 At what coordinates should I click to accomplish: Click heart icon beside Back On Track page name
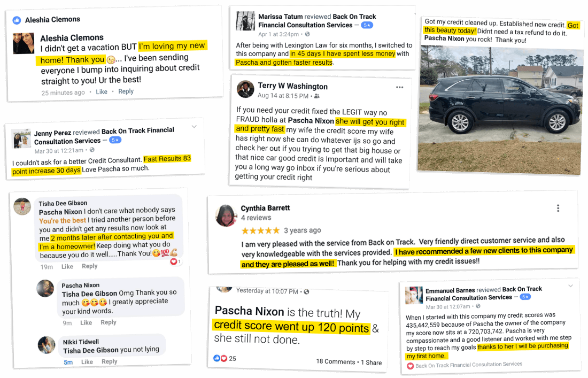[x=411, y=366]
